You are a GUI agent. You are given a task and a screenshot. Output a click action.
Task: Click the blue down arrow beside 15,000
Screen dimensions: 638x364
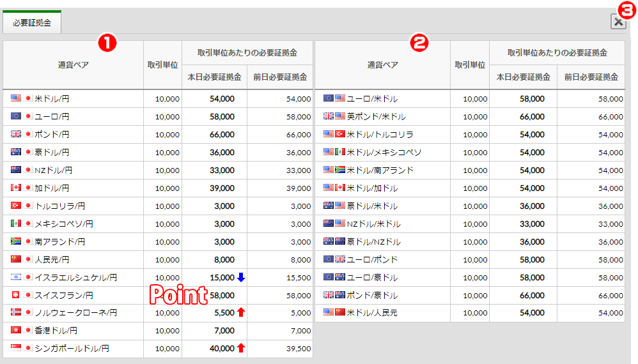point(241,277)
